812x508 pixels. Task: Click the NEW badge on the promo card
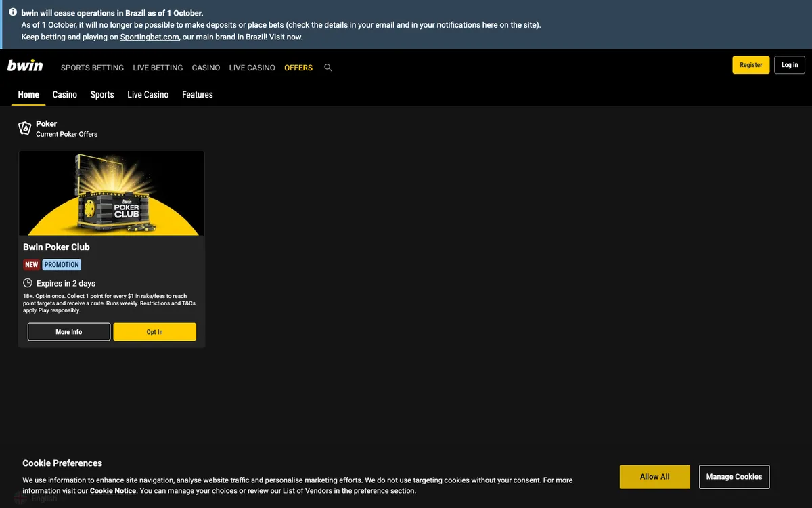[32, 265]
